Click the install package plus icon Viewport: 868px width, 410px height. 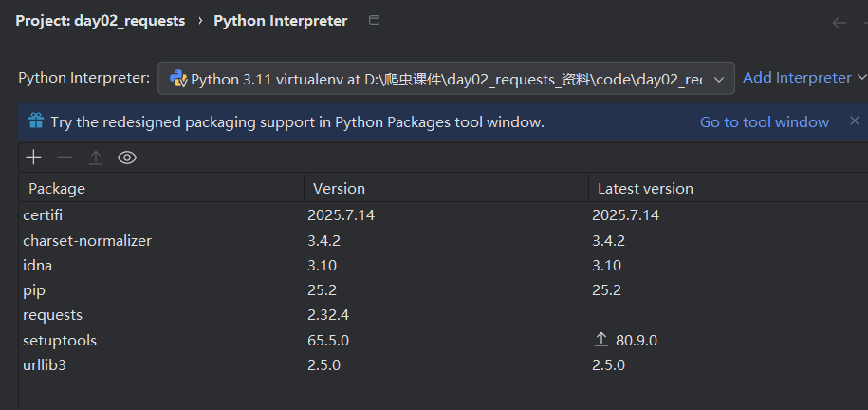pos(34,158)
